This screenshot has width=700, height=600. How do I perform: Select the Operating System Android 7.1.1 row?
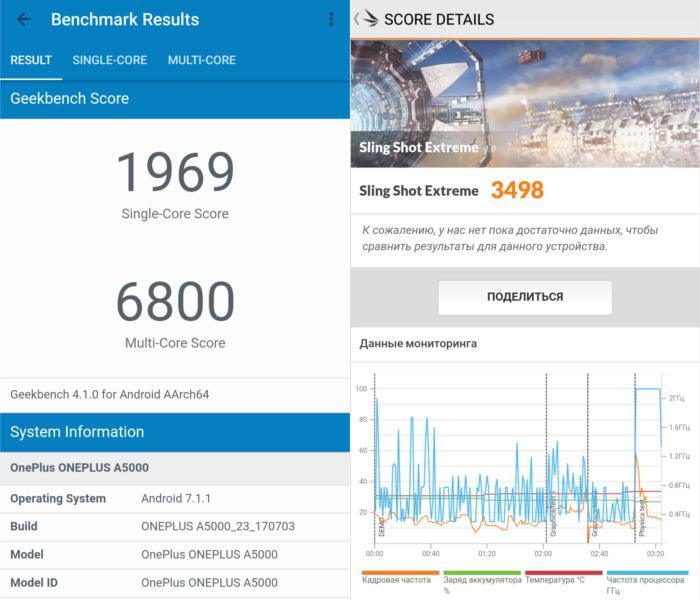(175, 498)
